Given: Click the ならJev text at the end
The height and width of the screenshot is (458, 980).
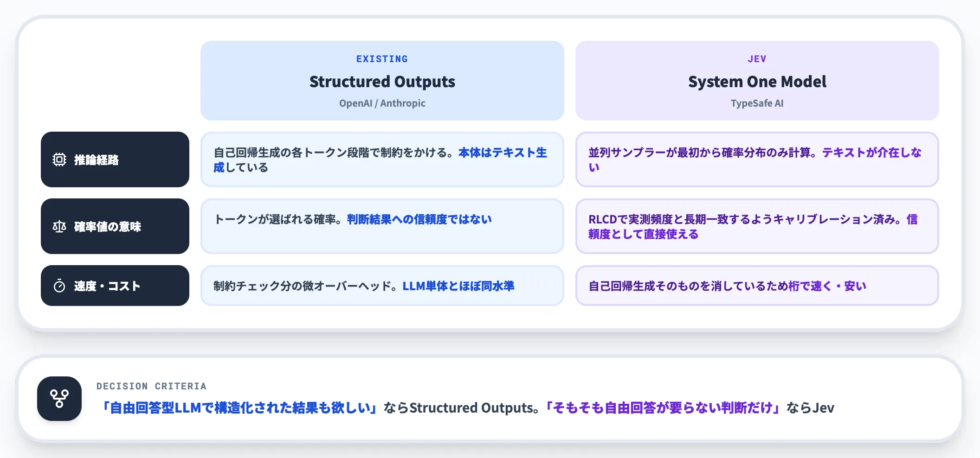Looking at the screenshot, I should pos(810,408).
